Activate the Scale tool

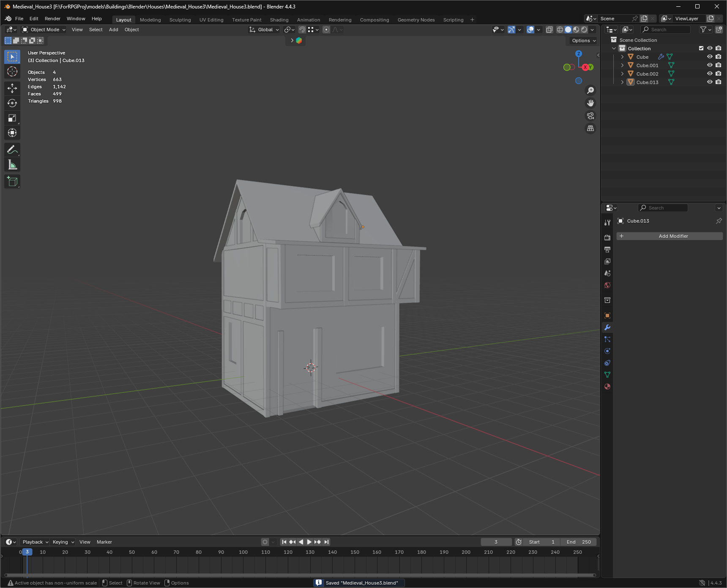tap(12, 118)
